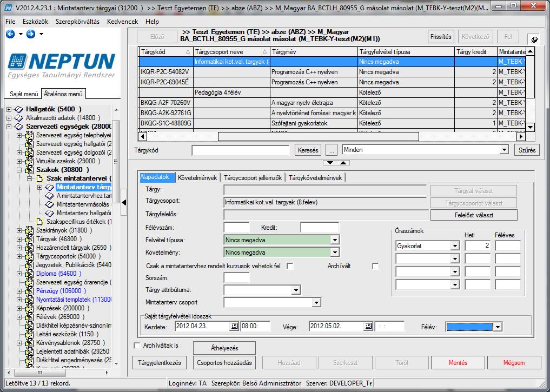
Task: Click the Frissítés button
Action: point(441,36)
